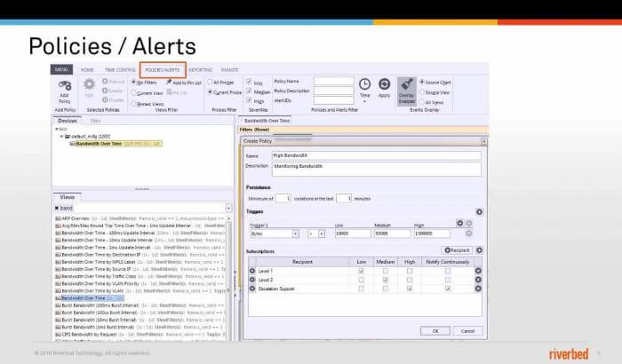The height and width of the screenshot is (364, 622).
Task: Click the default_mifg device folder icon
Action: coord(68,137)
